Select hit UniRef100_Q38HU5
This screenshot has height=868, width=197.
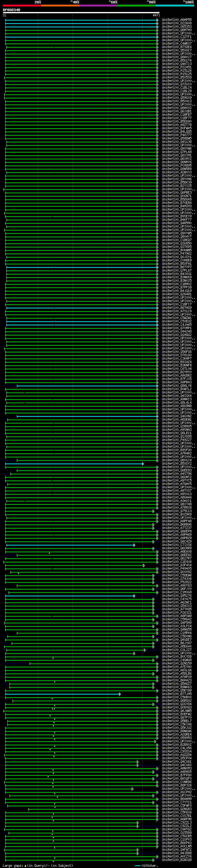coord(177,426)
